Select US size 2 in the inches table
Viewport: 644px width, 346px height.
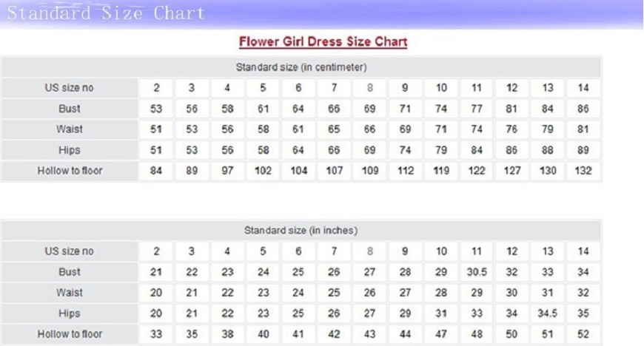(156, 251)
